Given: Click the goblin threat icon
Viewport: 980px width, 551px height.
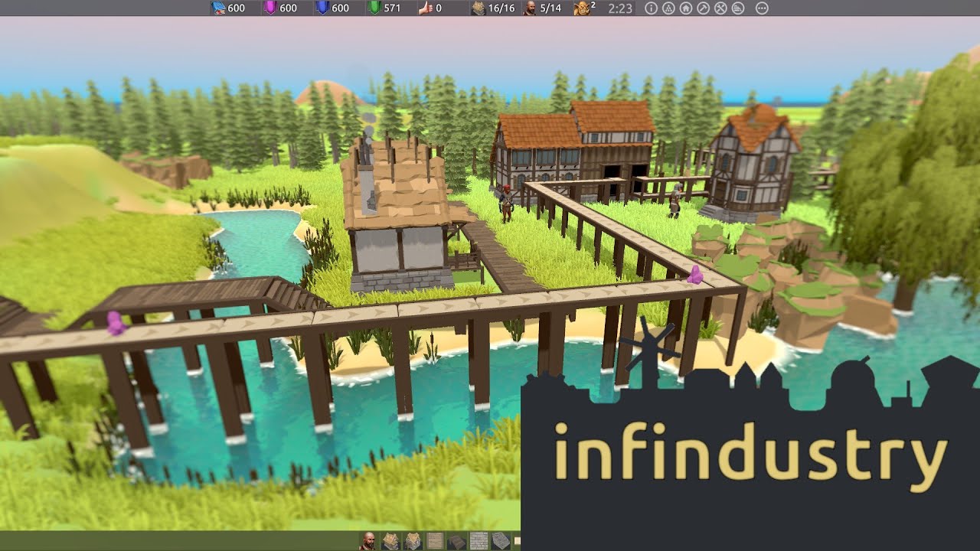Looking at the screenshot, I should (582, 8).
